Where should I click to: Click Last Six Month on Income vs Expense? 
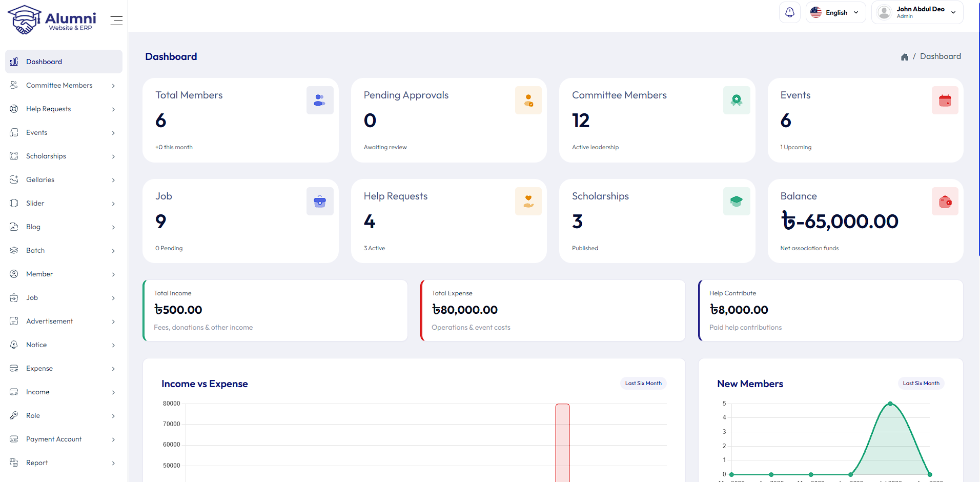pos(643,383)
